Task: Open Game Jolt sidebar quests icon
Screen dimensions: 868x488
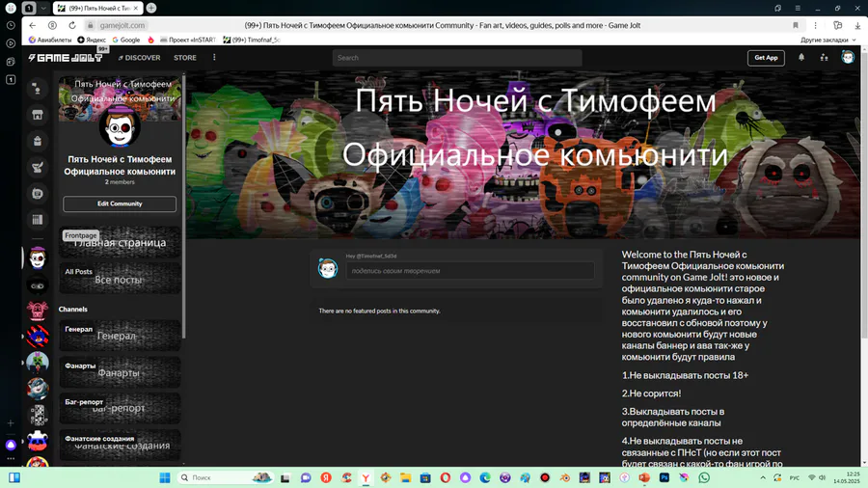Action: (37, 167)
